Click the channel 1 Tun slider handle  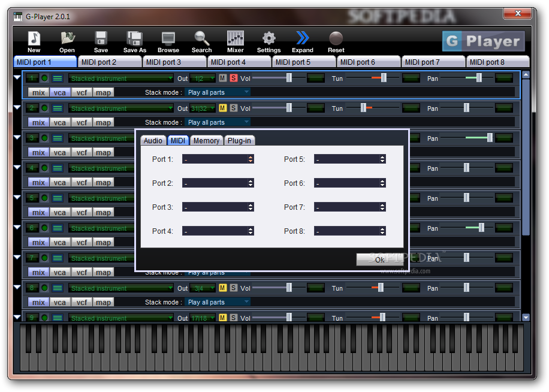[384, 78]
